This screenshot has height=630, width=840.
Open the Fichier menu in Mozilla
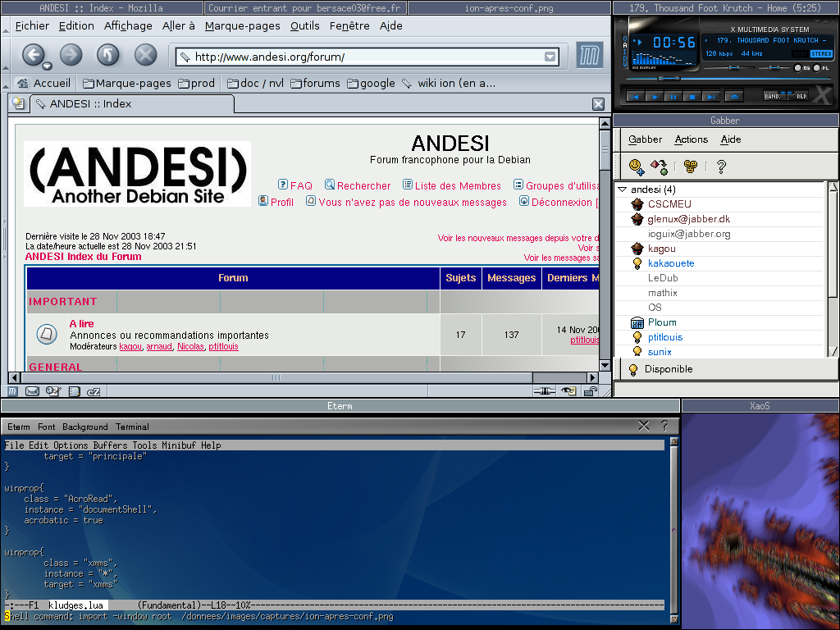(32, 25)
